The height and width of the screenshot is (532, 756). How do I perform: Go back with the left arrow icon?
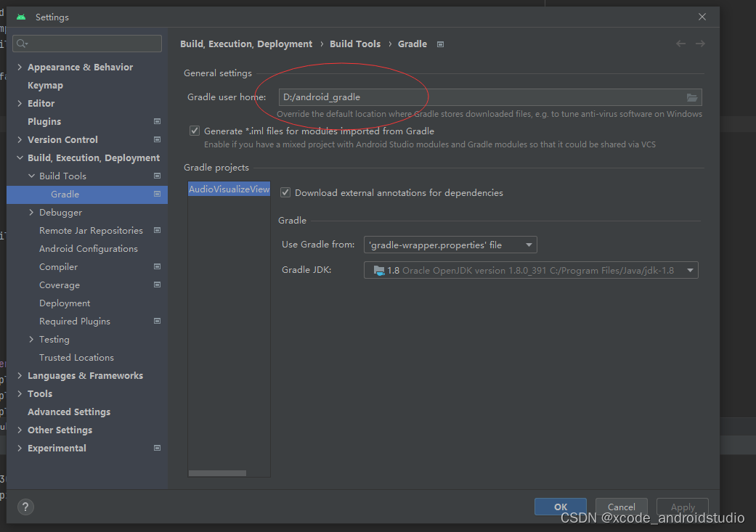click(x=680, y=44)
